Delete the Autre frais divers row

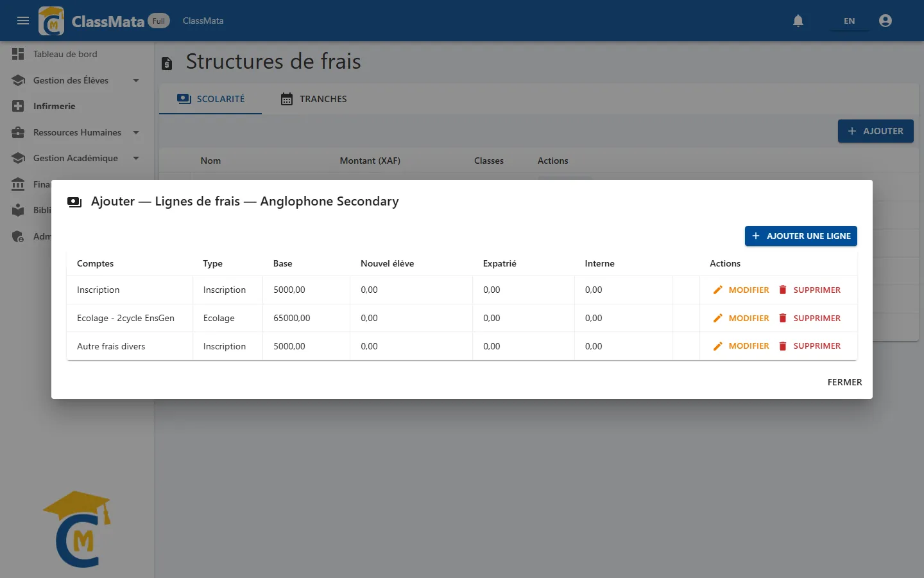point(809,346)
